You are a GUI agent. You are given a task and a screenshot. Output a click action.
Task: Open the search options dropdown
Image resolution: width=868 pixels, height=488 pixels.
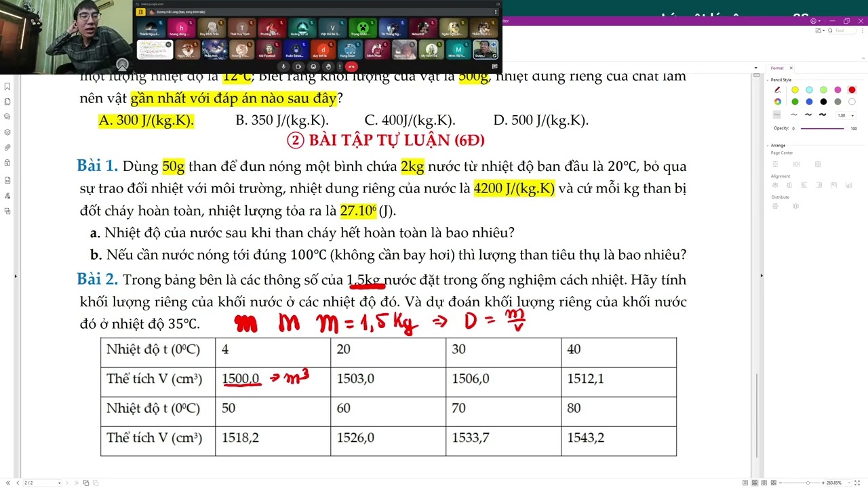821,30
